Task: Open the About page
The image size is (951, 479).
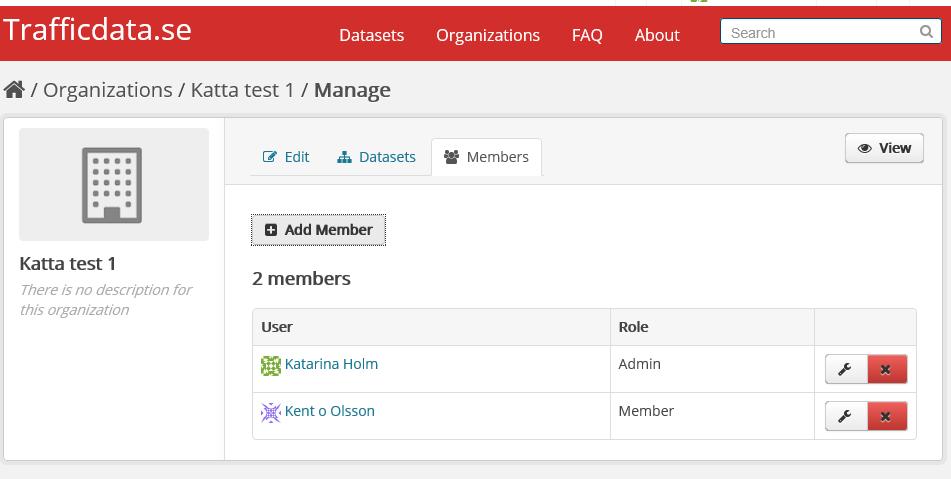Action: tap(657, 35)
